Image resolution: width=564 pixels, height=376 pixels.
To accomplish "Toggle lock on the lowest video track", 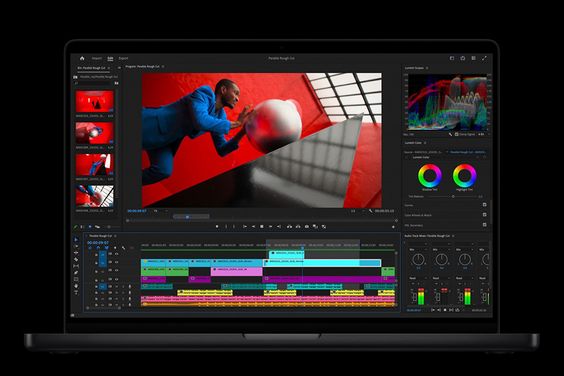I will [x=96, y=280].
